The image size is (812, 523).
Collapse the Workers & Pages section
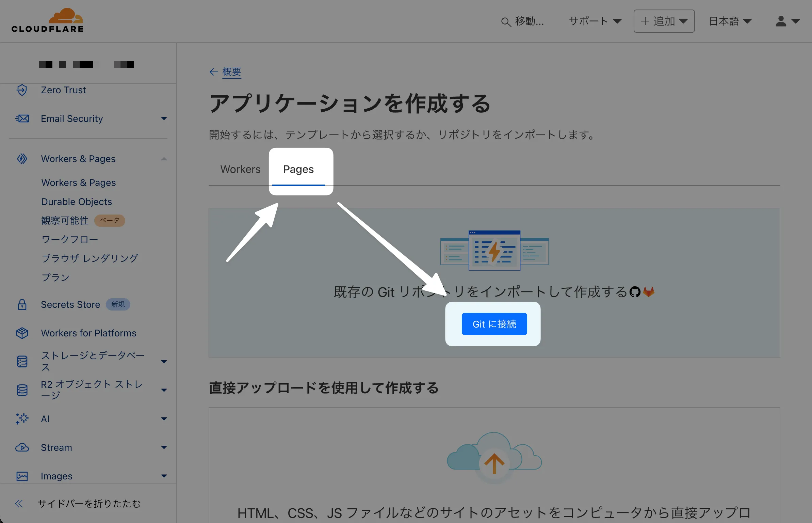coord(164,159)
